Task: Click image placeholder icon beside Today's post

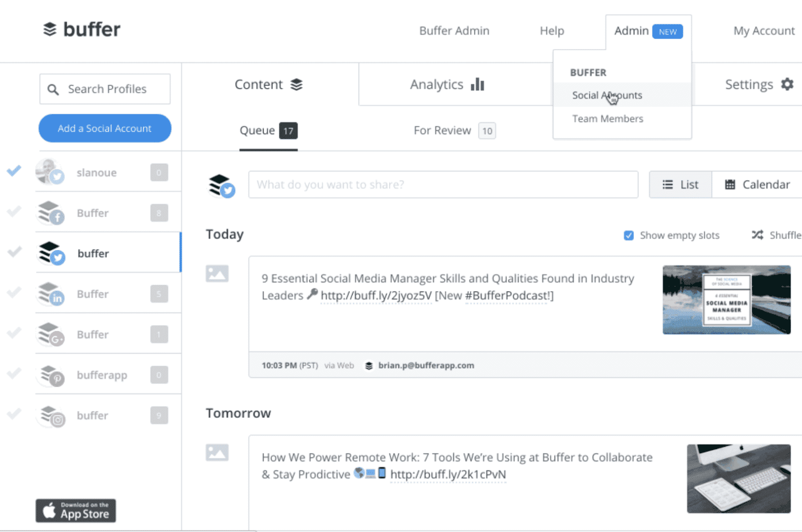Action: (217, 274)
